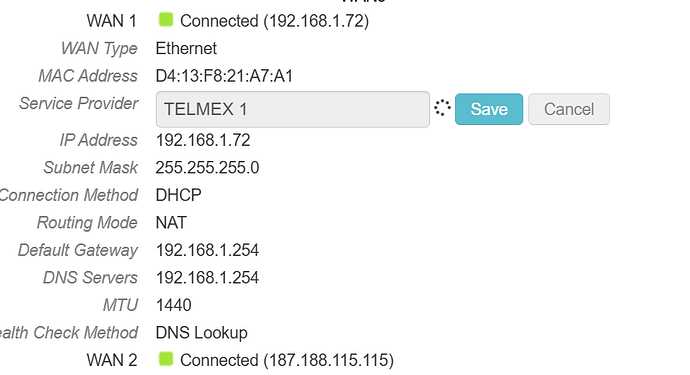
Task: Select the WAN 1 label
Action: click(112, 21)
